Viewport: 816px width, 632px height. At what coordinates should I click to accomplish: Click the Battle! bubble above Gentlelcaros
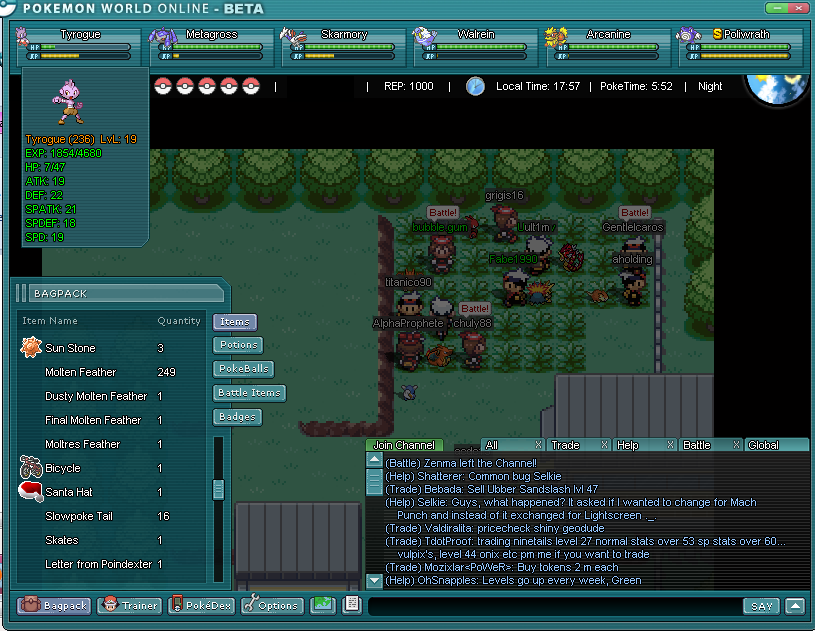point(635,212)
